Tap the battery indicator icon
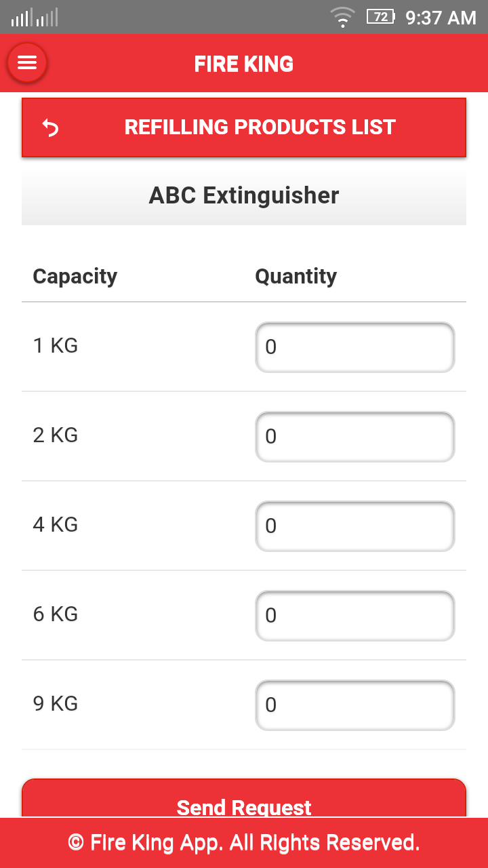Image resolution: width=488 pixels, height=868 pixels. click(x=381, y=16)
